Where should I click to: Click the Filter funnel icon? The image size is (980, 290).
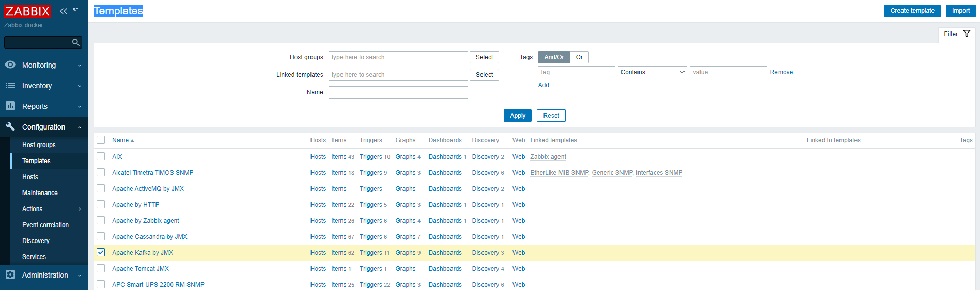pyautogui.click(x=967, y=34)
